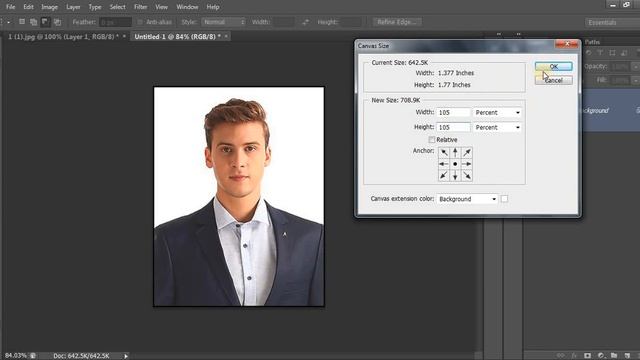
Task: Click the new Height input field
Action: click(x=453, y=127)
